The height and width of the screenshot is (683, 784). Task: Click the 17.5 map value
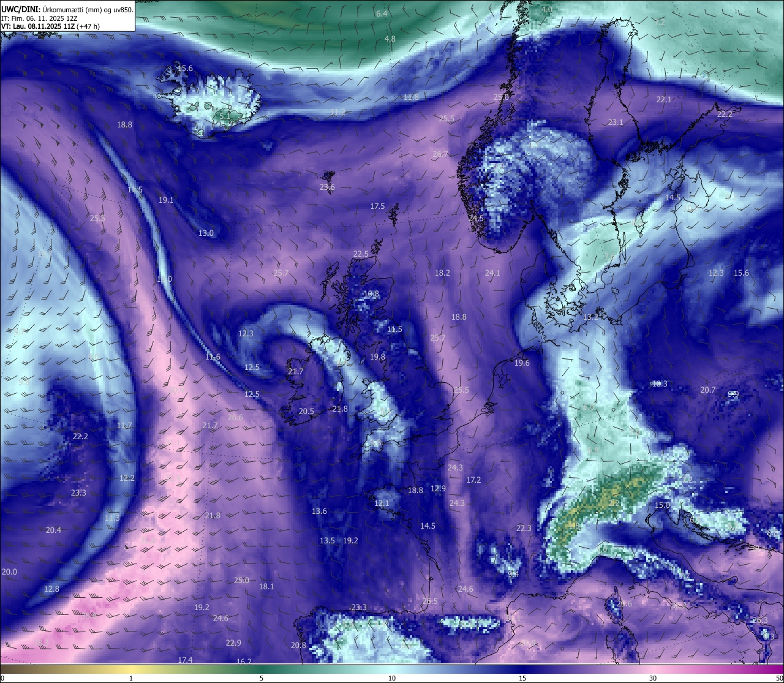pyautogui.click(x=377, y=206)
